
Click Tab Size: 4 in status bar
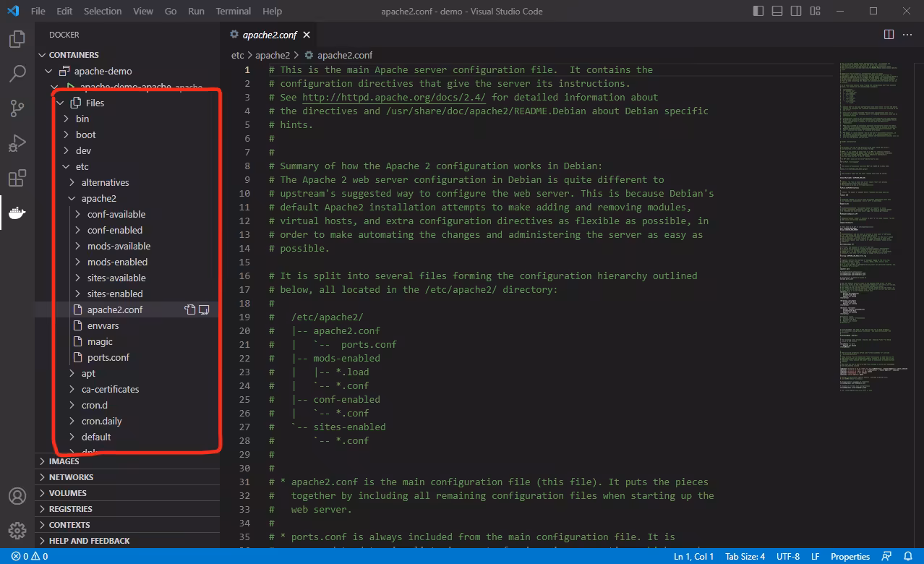coord(745,557)
